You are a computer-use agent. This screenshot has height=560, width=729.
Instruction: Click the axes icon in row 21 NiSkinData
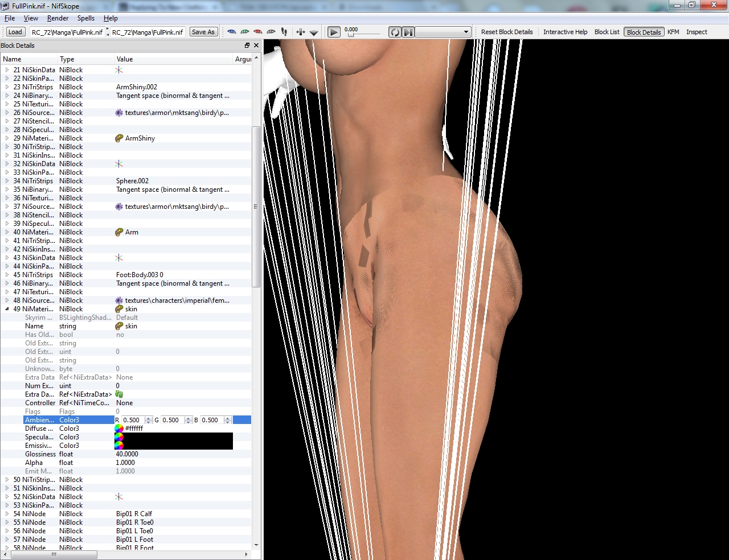coord(119,70)
